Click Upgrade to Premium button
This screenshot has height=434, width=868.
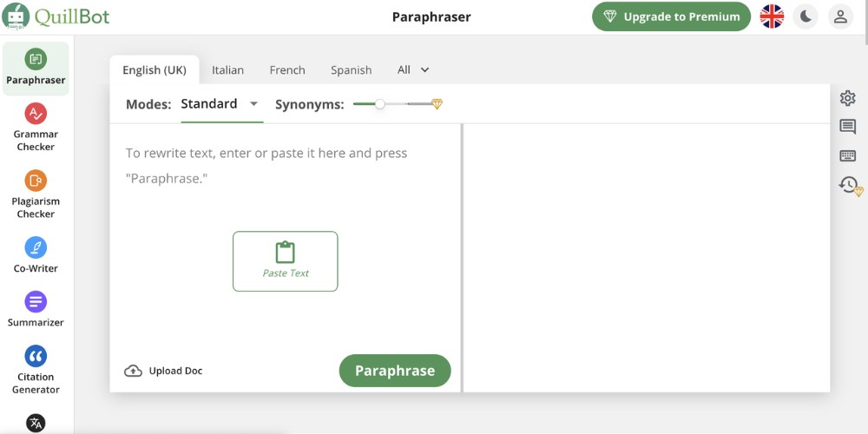tap(671, 16)
